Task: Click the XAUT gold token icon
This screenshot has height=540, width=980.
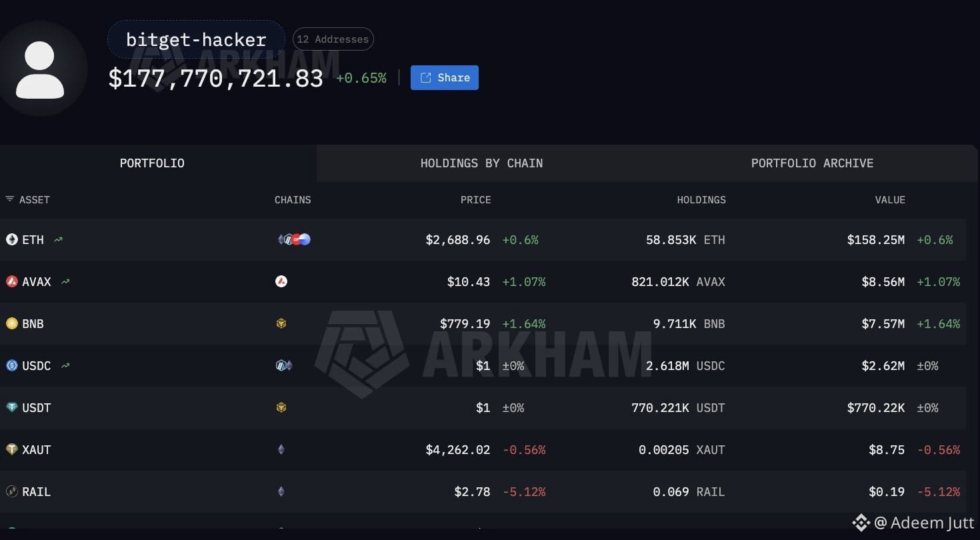Action: click(x=12, y=449)
